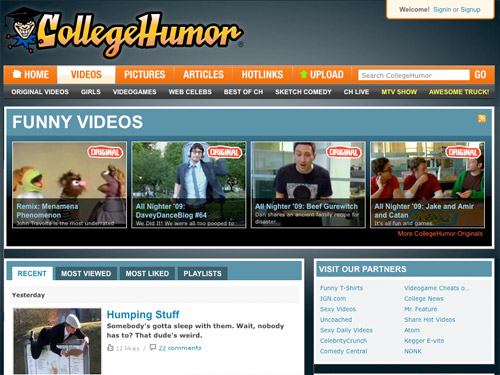Click the GO search button
The image size is (500, 375).
point(480,75)
